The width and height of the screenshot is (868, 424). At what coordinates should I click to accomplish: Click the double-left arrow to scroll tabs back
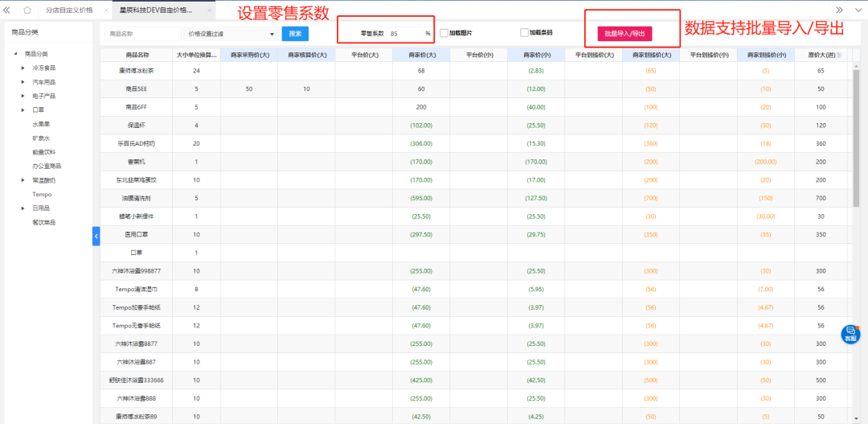click(7, 10)
